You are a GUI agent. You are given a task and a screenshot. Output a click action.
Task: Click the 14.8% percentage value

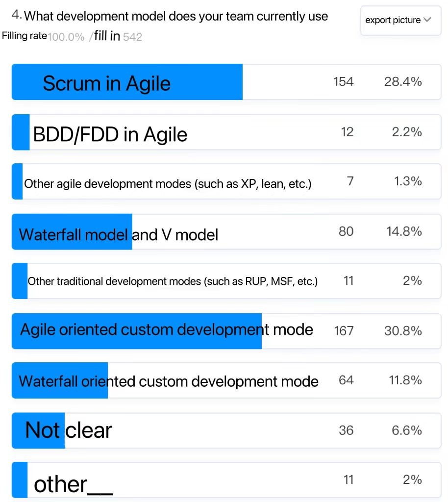(404, 231)
